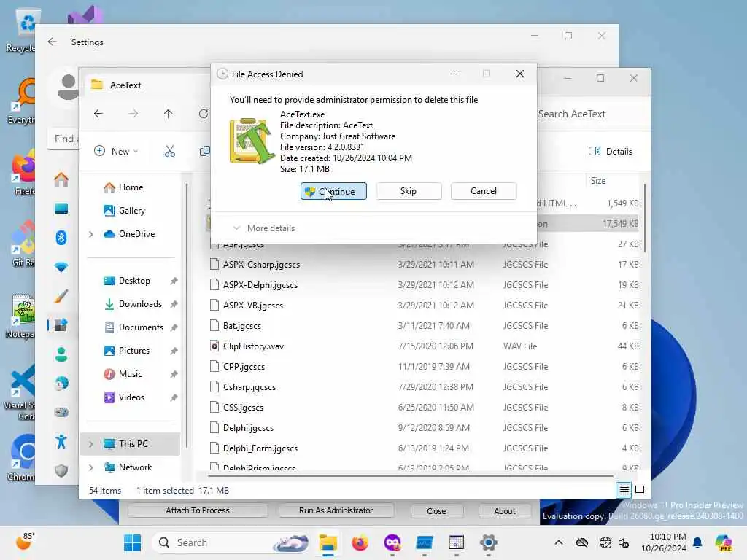Open Settings Home sidebar icon
This screenshot has height=560, width=747.
pos(61,179)
